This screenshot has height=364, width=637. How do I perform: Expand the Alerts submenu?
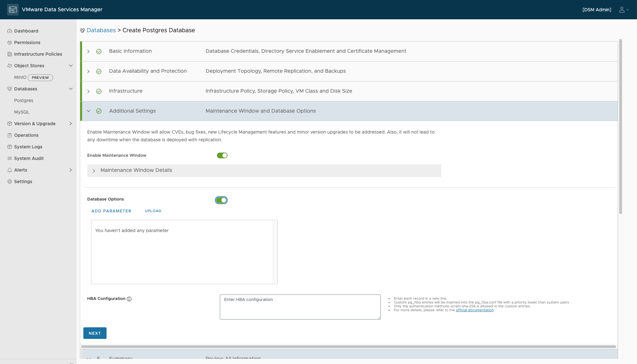(71, 170)
